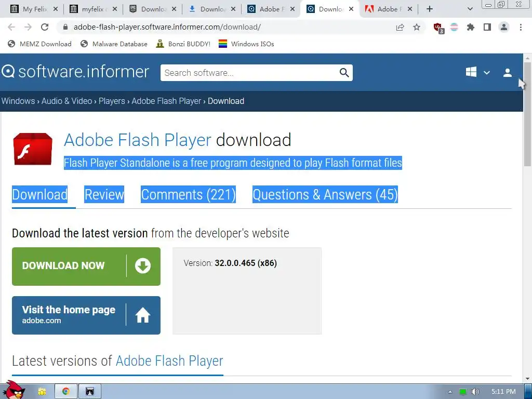
Task: Open the MEMZ Download bookmark
Action: (x=39, y=44)
